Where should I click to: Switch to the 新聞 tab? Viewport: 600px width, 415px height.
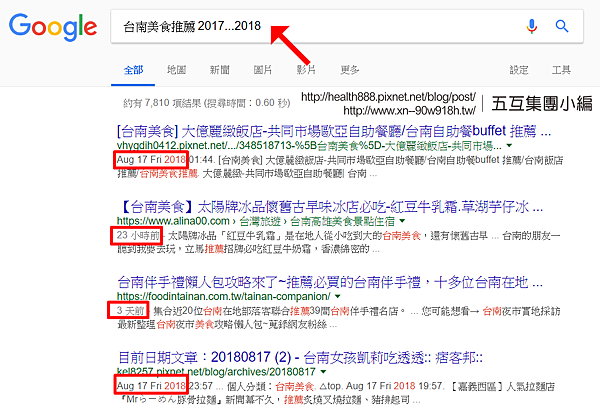(220, 70)
